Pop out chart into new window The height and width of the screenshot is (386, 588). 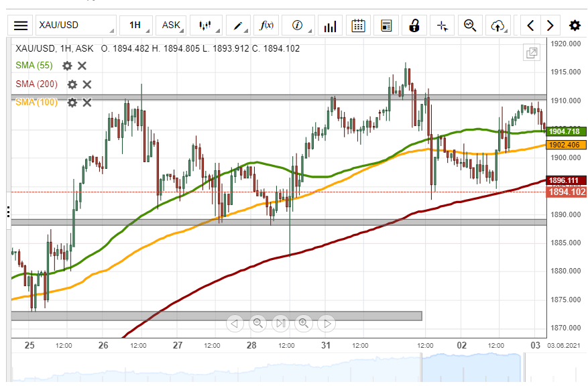pyautogui.click(x=531, y=53)
